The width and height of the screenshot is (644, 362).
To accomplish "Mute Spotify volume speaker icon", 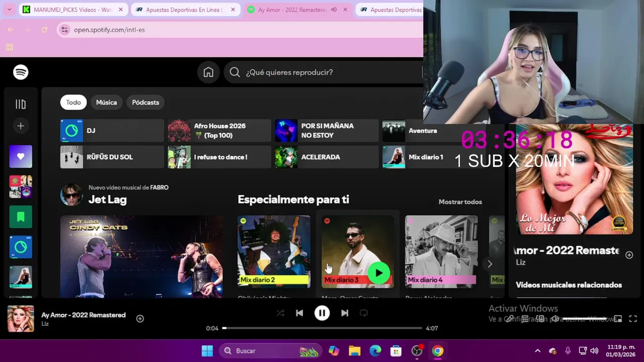I will tap(555, 319).
